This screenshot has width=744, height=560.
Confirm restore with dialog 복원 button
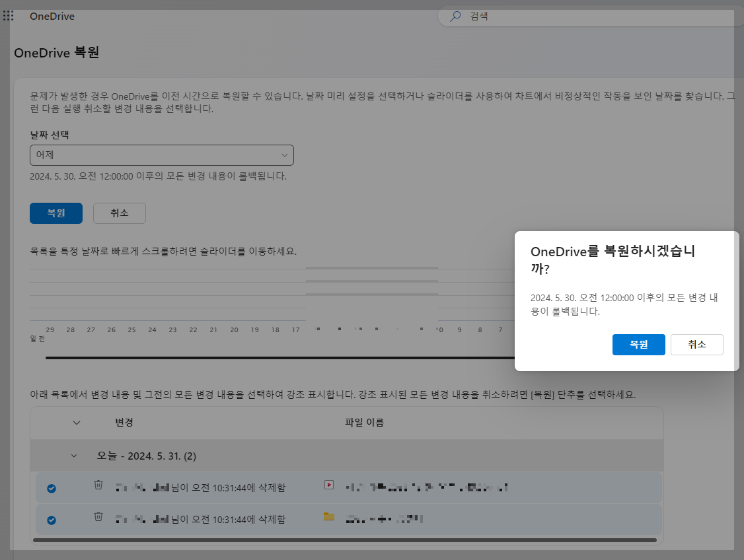[639, 344]
